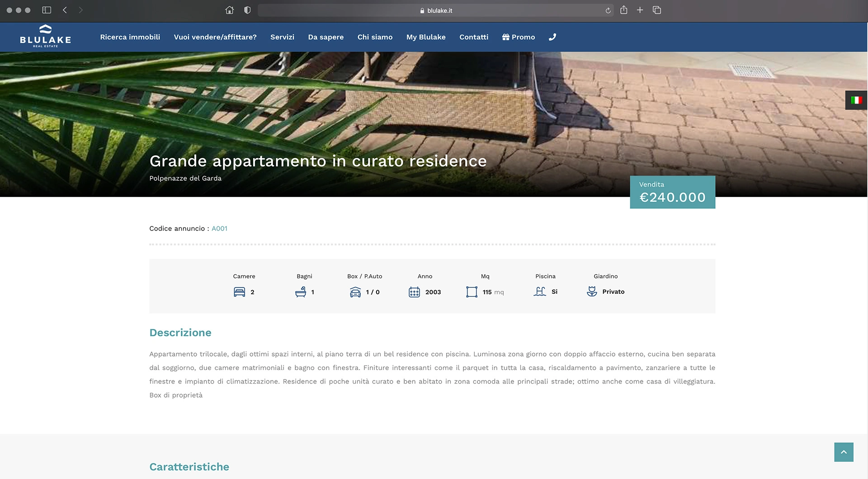Show the tab overview icon
Viewport: 868px width, 479px height.
click(657, 10)
